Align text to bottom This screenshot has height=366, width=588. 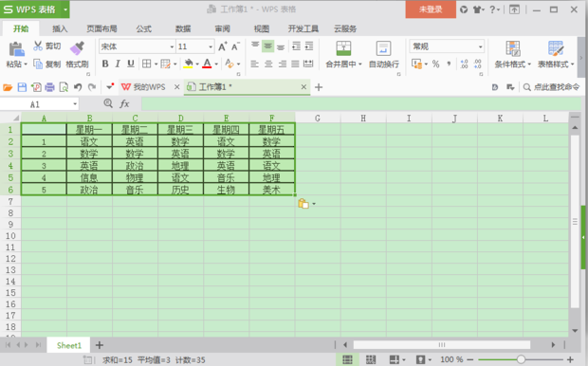click(281, 46)
